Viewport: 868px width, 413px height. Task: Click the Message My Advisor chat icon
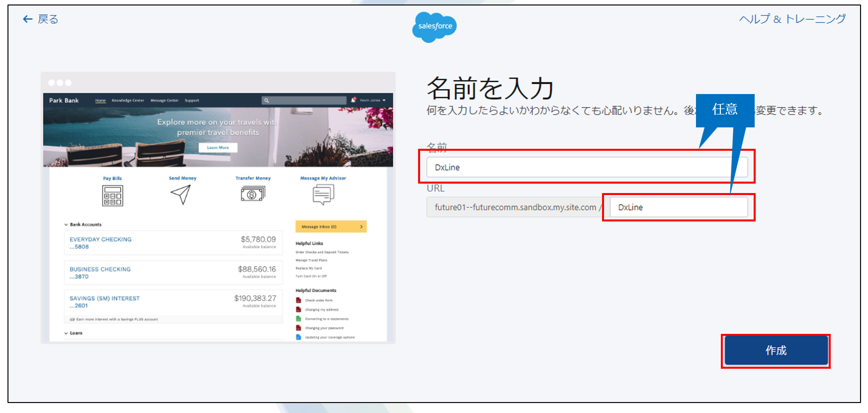[323, 194]
